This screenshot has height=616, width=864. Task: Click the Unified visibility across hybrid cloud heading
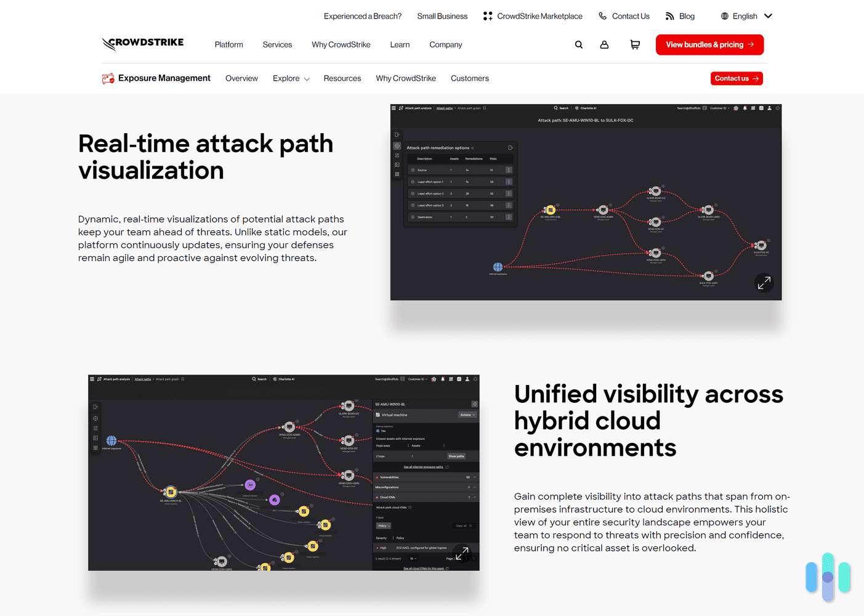648,421
